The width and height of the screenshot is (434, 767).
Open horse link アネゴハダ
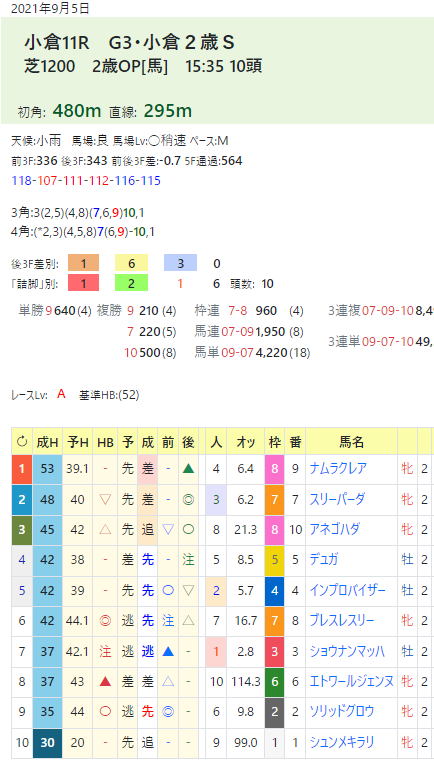pyautogui.click(x=335, y=530)
